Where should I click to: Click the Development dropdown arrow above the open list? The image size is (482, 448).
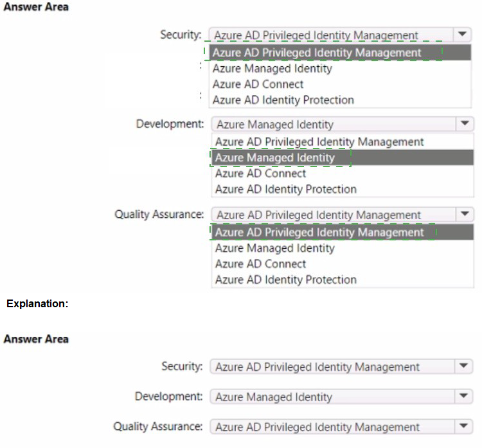pyautogui.click(x=463, y=125)
